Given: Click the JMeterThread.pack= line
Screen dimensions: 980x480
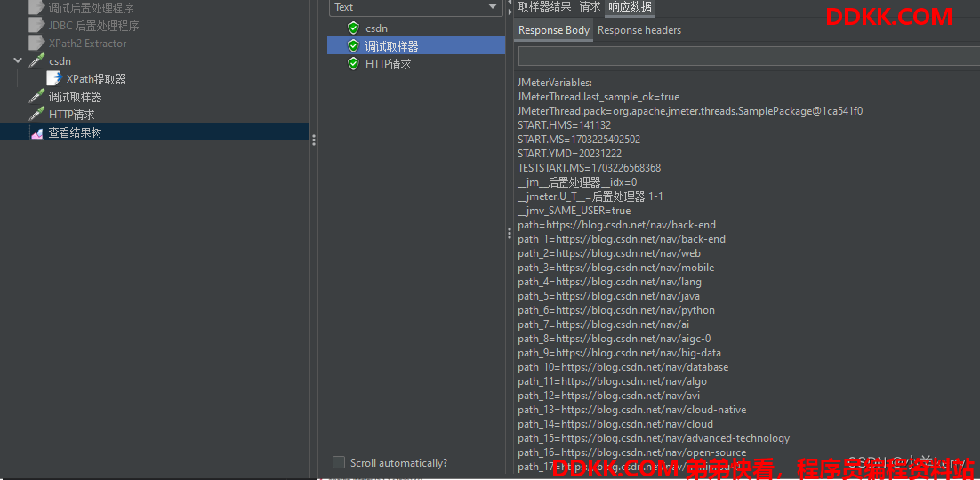Looking at the screenshot, I should pyautogui.click(x=690, y=111).
